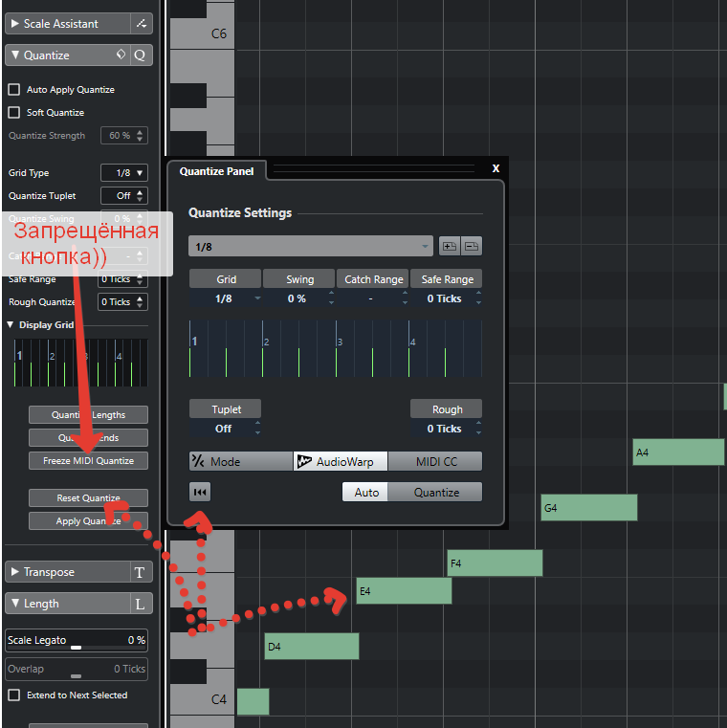The height and width of the screenshot is (728, 727).
Task: Collapse the Quantize section
Action: tap(15, 55)
